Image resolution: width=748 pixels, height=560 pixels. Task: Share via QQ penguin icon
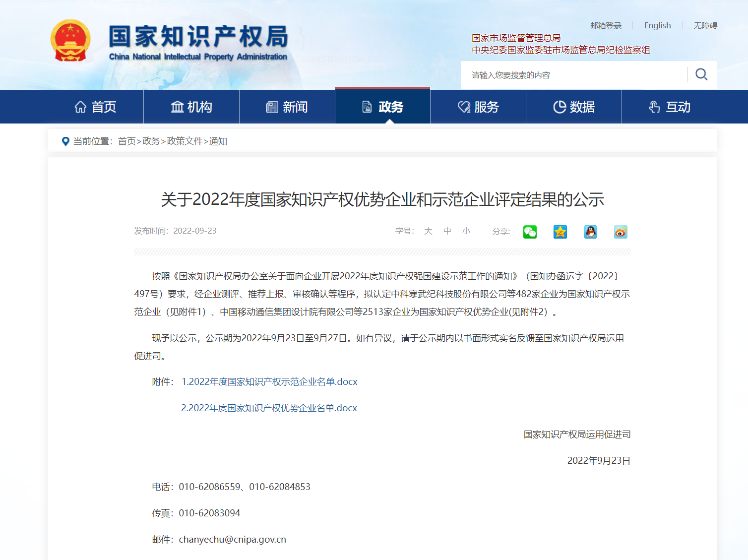point(590,232)
